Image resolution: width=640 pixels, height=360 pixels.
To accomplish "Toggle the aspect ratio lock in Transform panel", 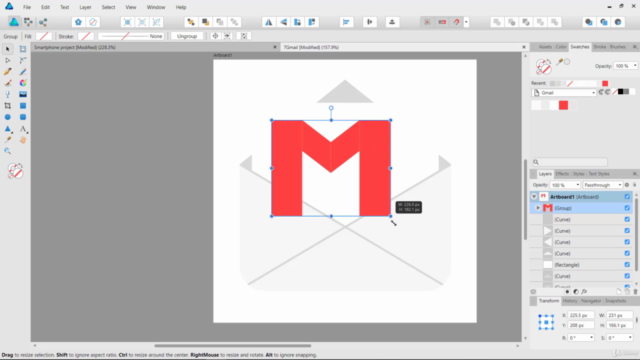I will (x=636, y=320).
